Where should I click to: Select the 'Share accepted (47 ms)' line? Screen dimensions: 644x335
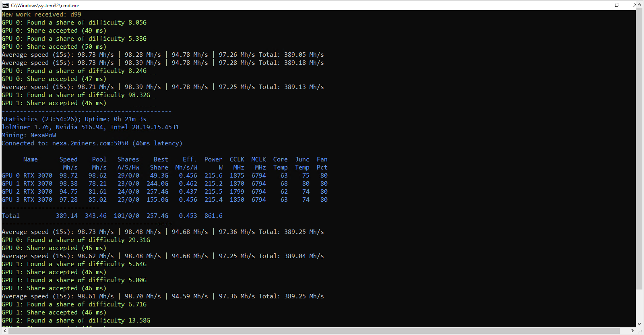coord(54,79)
